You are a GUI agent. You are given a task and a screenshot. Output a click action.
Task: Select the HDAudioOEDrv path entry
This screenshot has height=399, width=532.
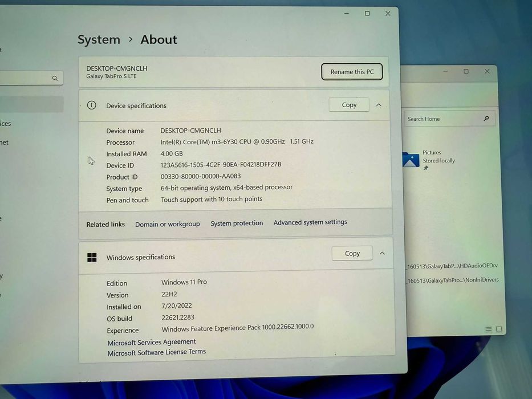point(452,266)
